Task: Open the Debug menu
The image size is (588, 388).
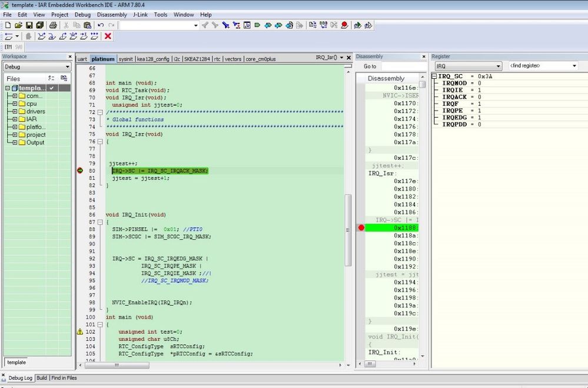Action: click(82, 15)
